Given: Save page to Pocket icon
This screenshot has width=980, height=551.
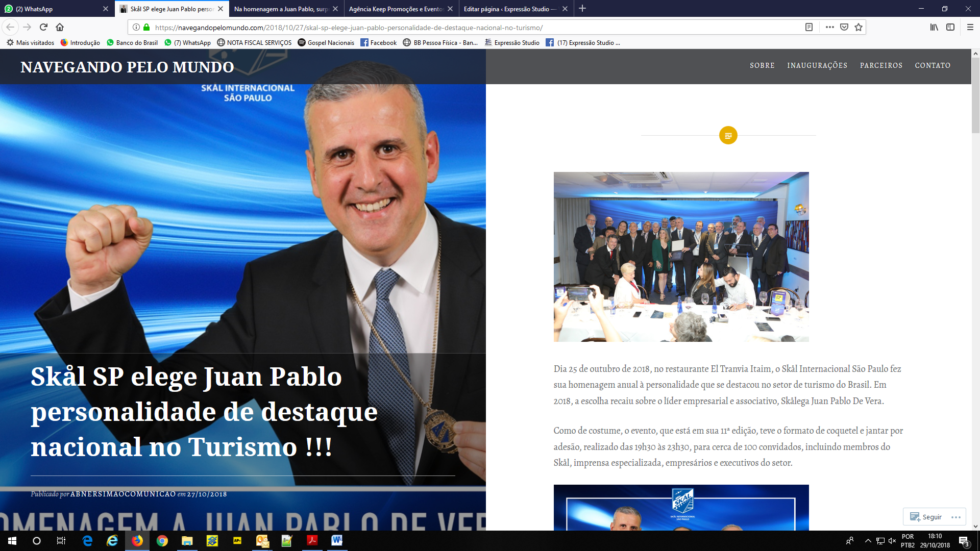Looking at the screenshot, I should tap(844, 27).
